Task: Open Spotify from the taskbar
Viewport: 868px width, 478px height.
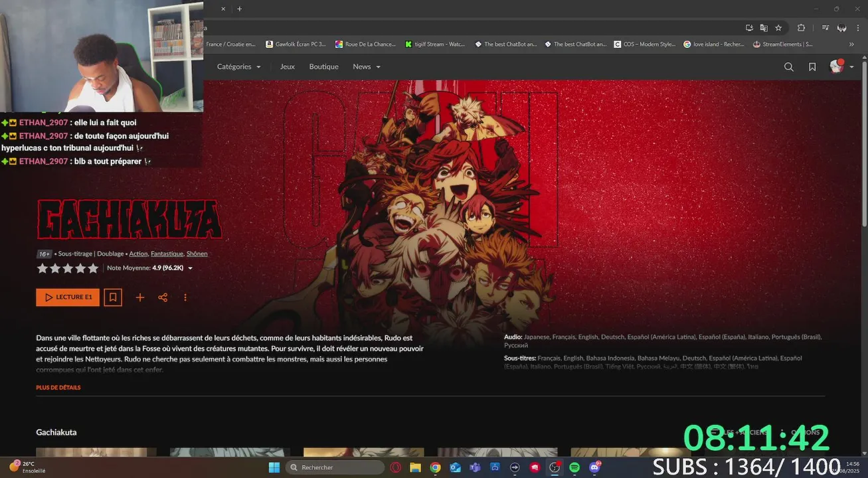Action: [574, 467]
